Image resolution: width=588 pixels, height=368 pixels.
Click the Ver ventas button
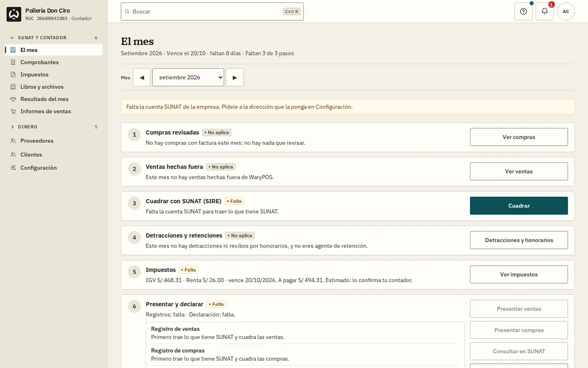point(519,172)
